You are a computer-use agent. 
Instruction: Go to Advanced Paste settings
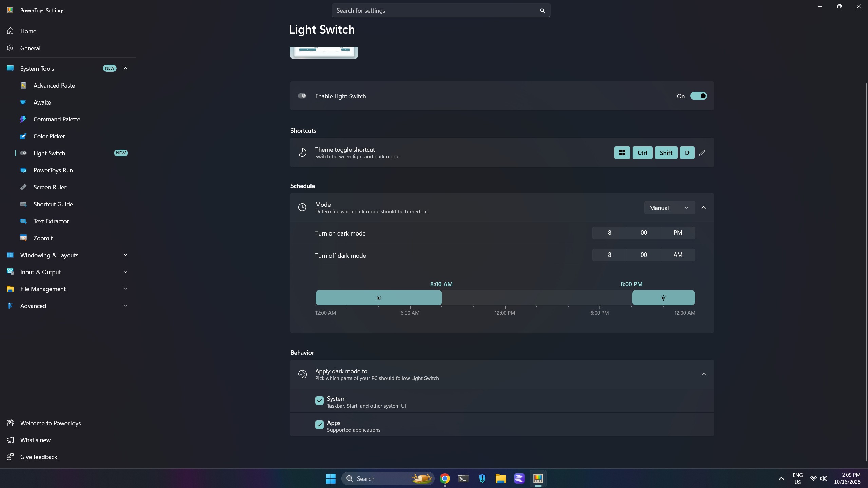click(x=54, y=85)
